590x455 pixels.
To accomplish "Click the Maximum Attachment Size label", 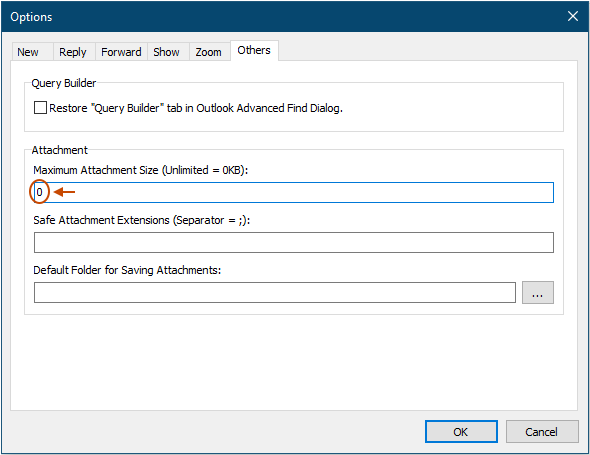I will (141, 170).
